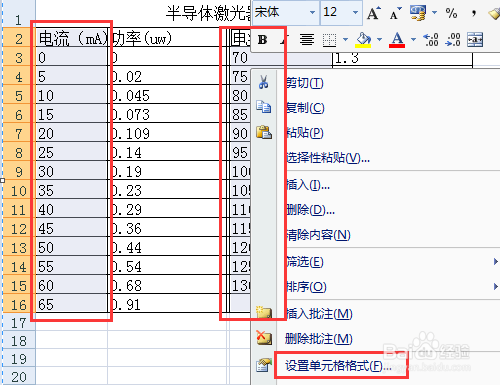Image resolution: width=500 pixels, height=385 pixels.
Task: Apply accounting number format icon
Action: coord(418,13)
